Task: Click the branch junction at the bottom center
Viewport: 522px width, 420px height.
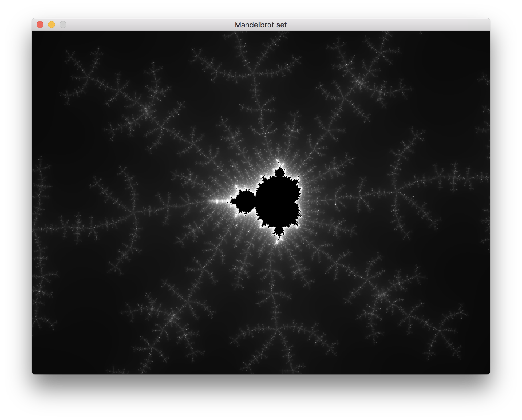Action: tap(277, 329)
